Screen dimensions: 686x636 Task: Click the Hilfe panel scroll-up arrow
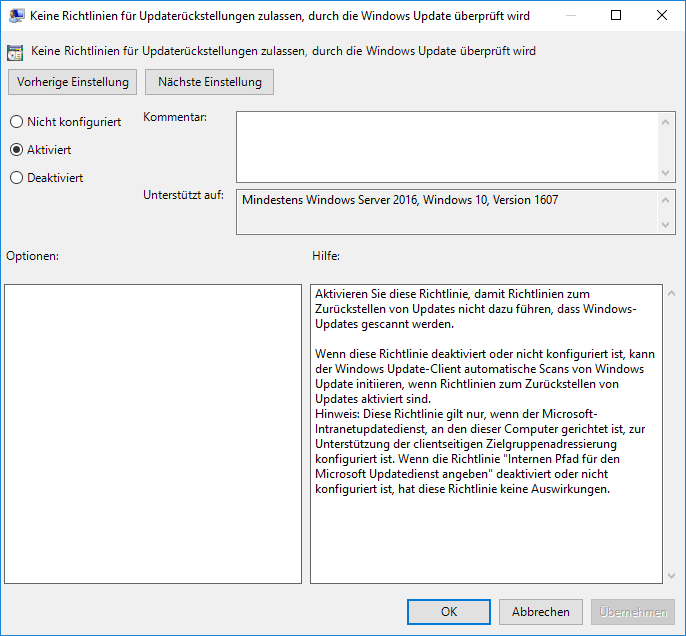(x=671, y=294)
